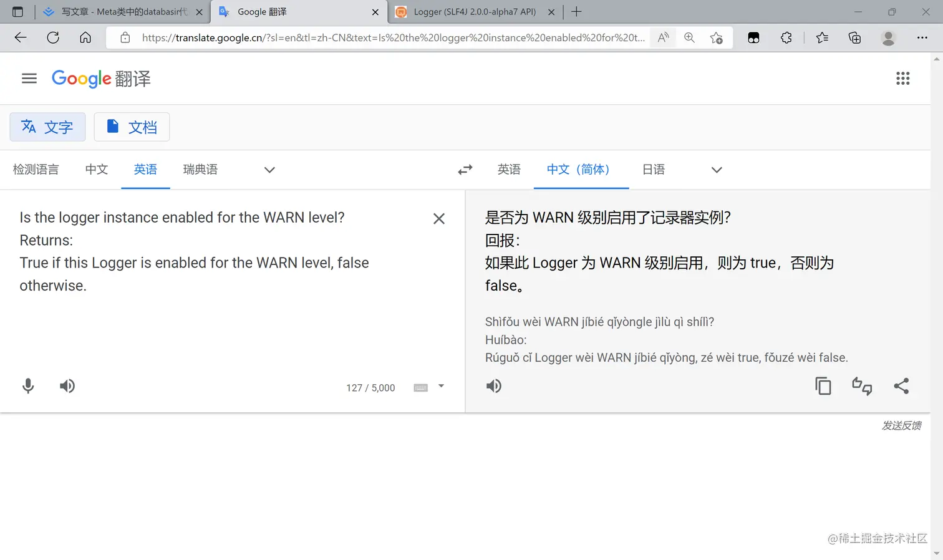The height and width of the screenshot is (560, 943).
Task: Add this page to favorites
Action: pos(717,37)
